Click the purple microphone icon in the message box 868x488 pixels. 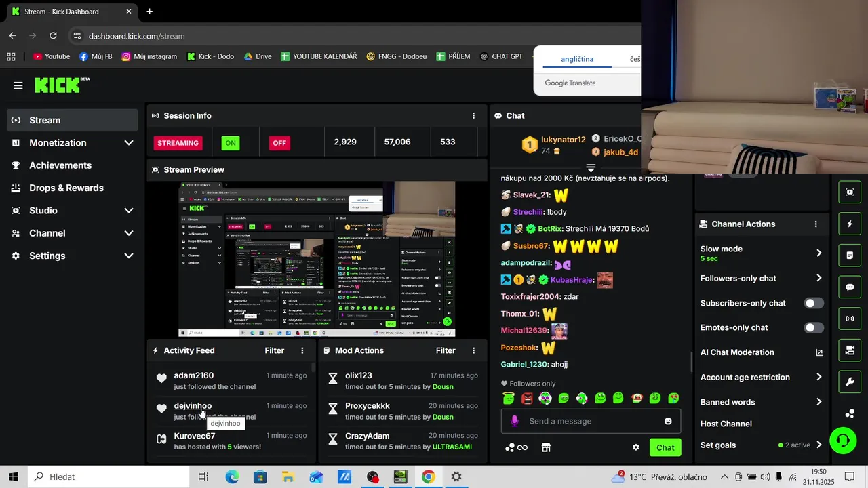[515, 421]
